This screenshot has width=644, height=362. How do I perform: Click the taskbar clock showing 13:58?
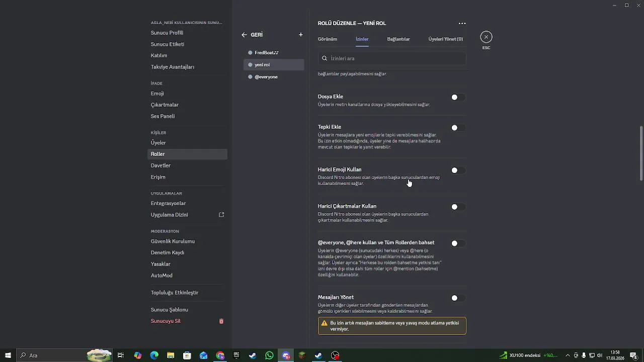615,355
